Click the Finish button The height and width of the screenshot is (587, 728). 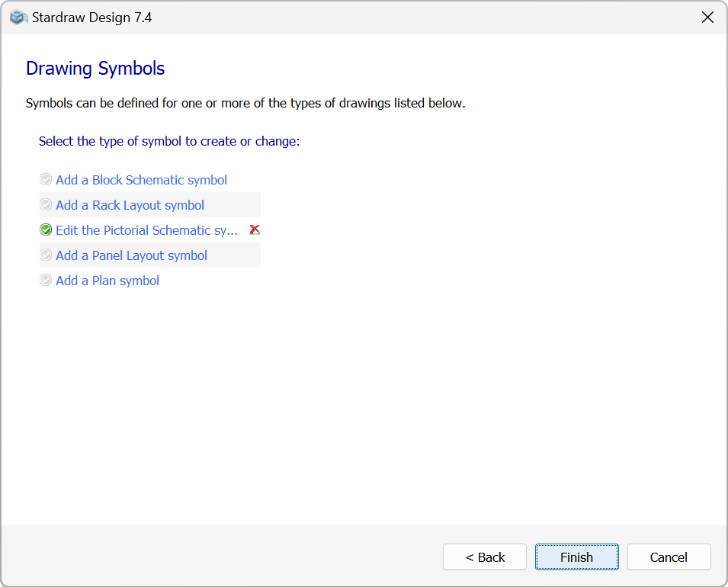coord(576,557)
